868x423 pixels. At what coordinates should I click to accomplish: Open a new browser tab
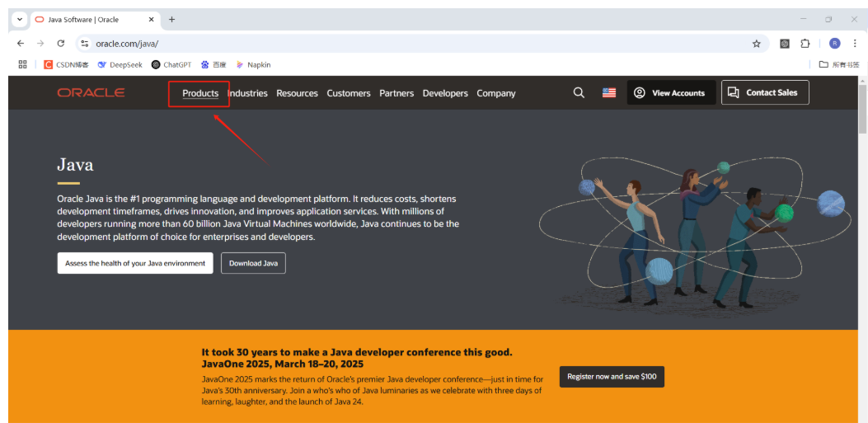click(x=171, y=20)
